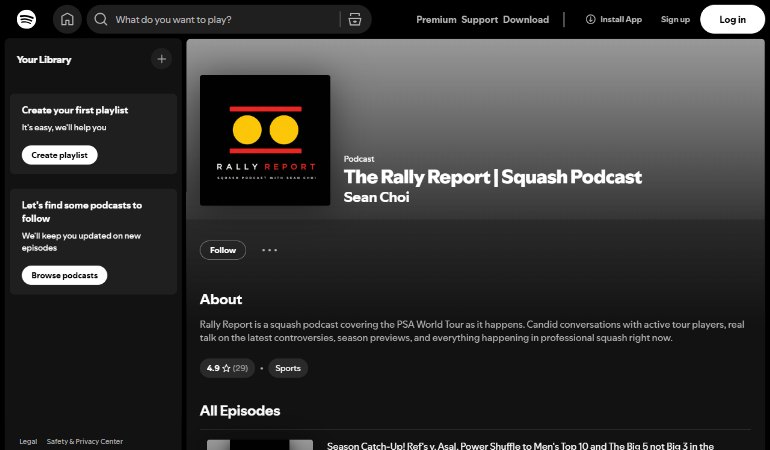Open Safety & Privacy Center link
770x450 pixels.
point(84,441)
